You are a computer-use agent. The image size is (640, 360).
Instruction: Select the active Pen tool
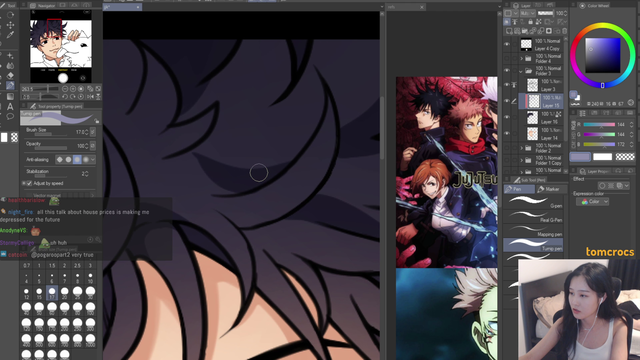point(10,86)
